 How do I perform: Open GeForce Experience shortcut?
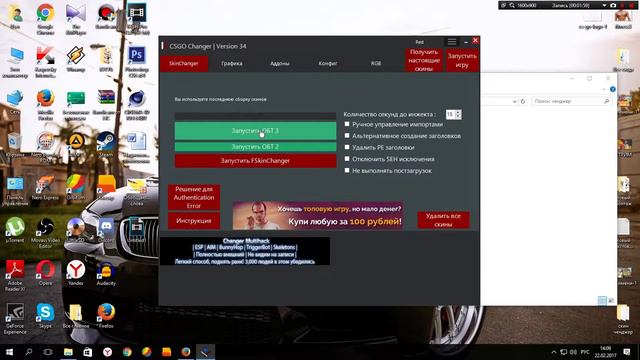(15, 318)
